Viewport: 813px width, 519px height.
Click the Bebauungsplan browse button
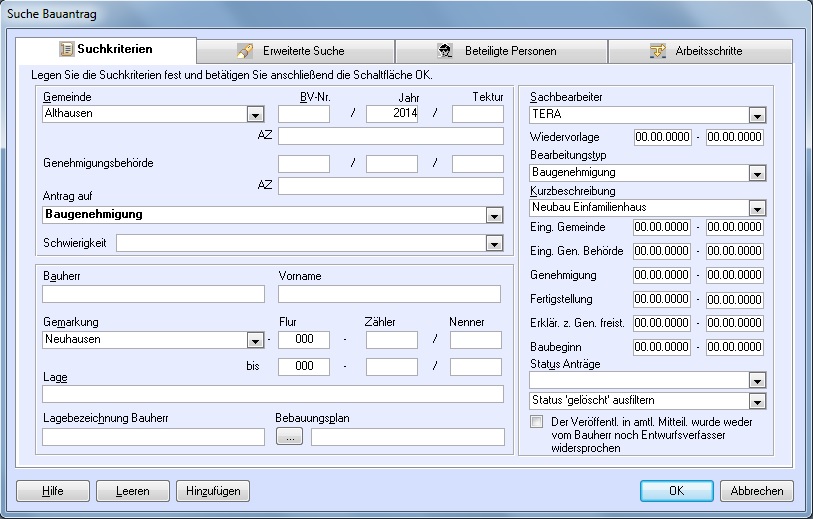[x=288, y=436]
